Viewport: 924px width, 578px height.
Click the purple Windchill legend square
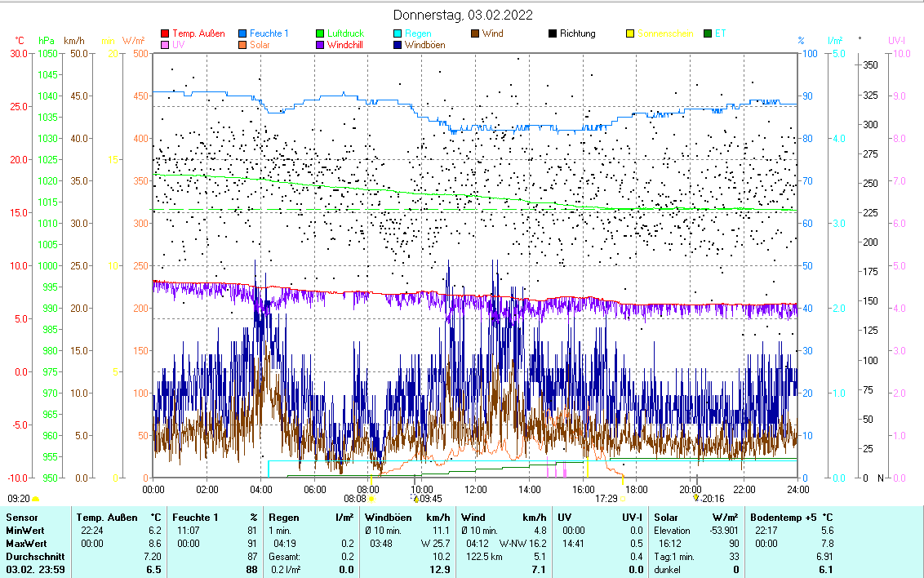coord(320,45)
